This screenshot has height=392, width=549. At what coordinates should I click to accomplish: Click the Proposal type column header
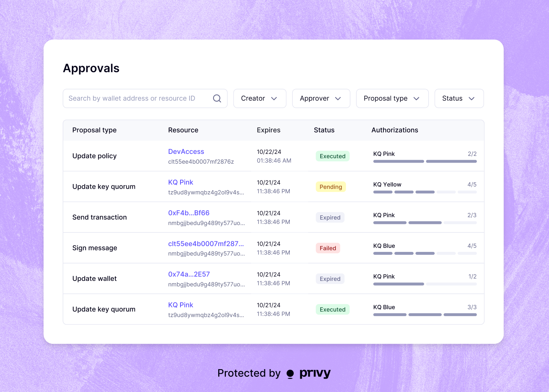point(94,130)
